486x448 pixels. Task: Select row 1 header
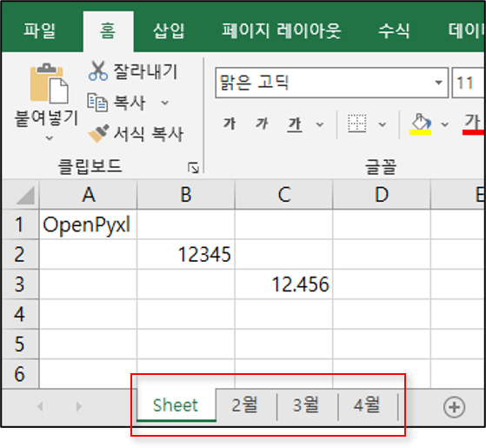tap(20, 224)
